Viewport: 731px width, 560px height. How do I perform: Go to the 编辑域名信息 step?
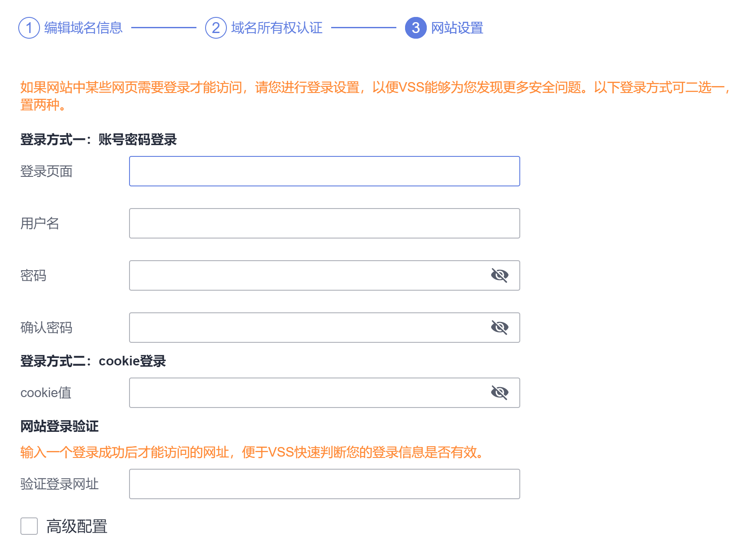coord(83,28)
